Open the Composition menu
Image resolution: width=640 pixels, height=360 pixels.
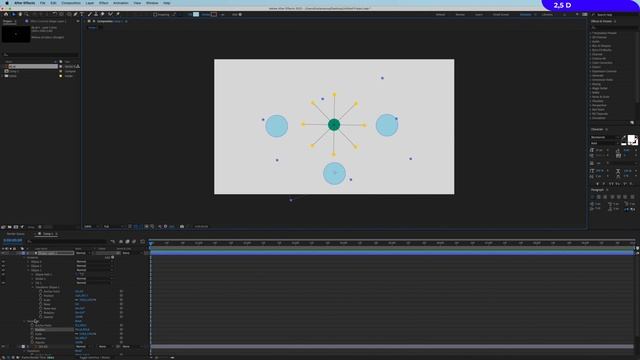71,3
